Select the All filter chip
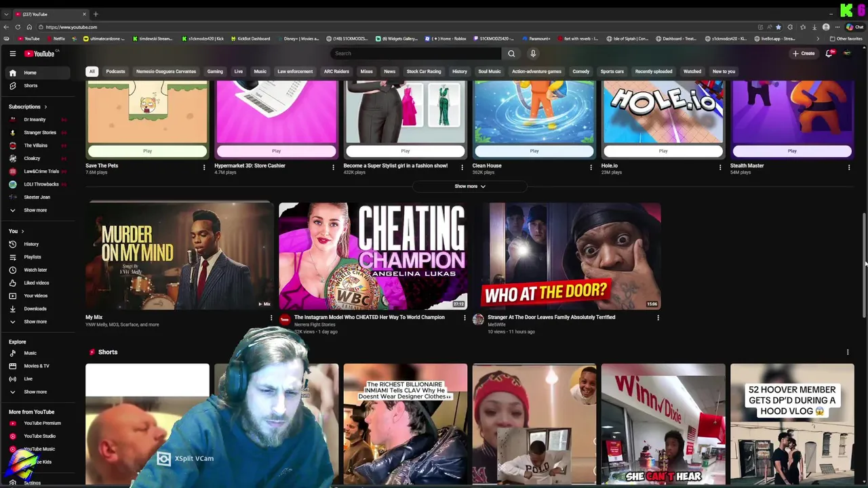The width and height of the screenshot is (868, 488). (x=92, y=71)
